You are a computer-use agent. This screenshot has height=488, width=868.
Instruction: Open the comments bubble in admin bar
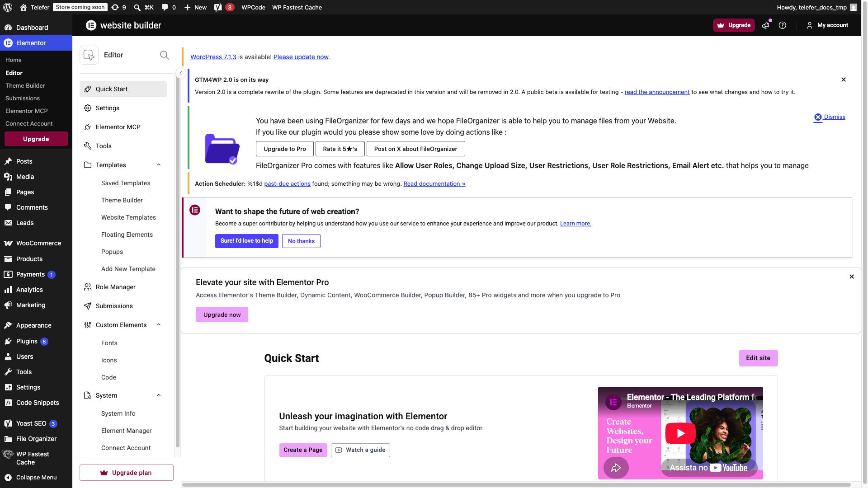click(169, 7)
